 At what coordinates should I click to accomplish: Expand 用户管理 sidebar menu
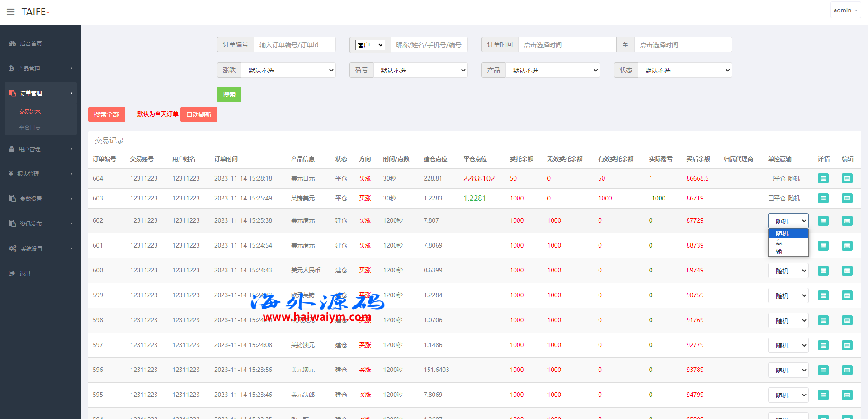tap(40, 149)
